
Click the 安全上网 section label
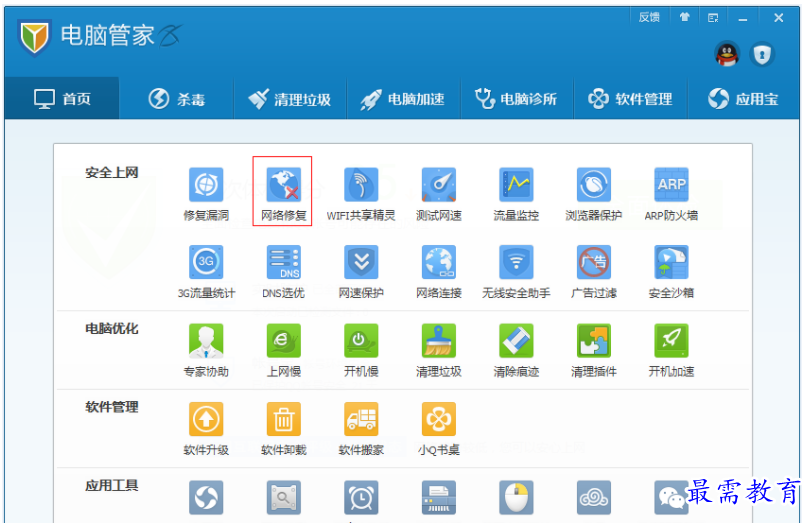[111, 172]
